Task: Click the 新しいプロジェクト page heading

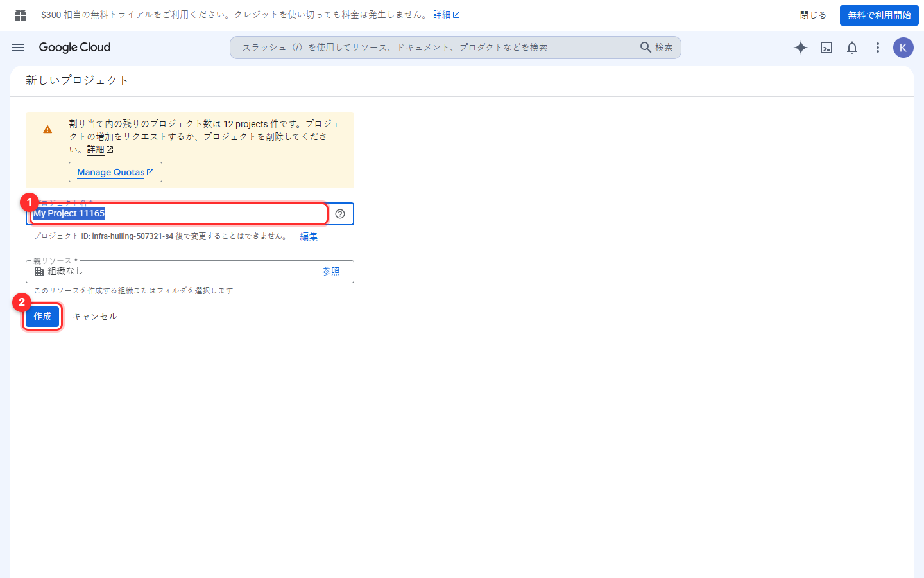Action: click(x=77, y=80)
